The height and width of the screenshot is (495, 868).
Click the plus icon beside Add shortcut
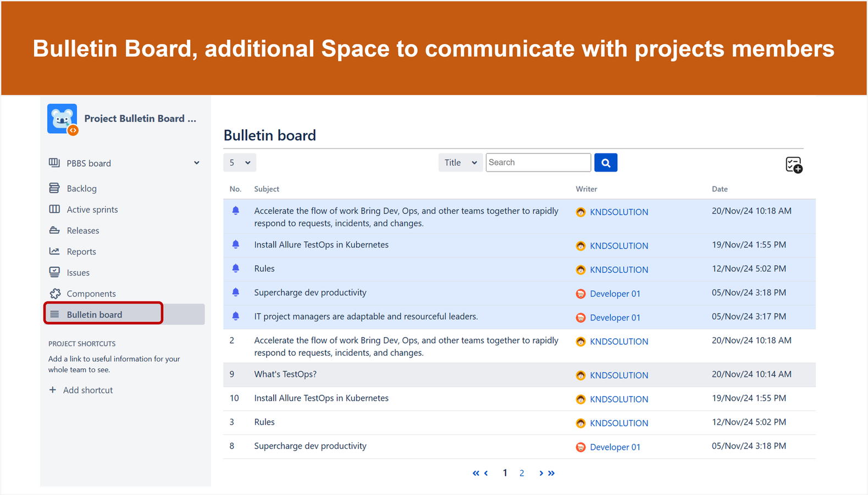(x=53, y=389)
